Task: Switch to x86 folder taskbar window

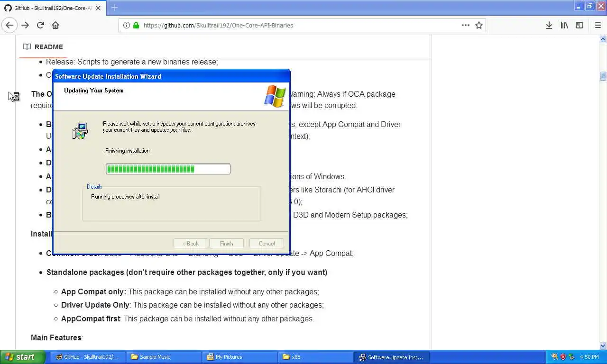Action: pyautogui.click(x=314, y=357)
